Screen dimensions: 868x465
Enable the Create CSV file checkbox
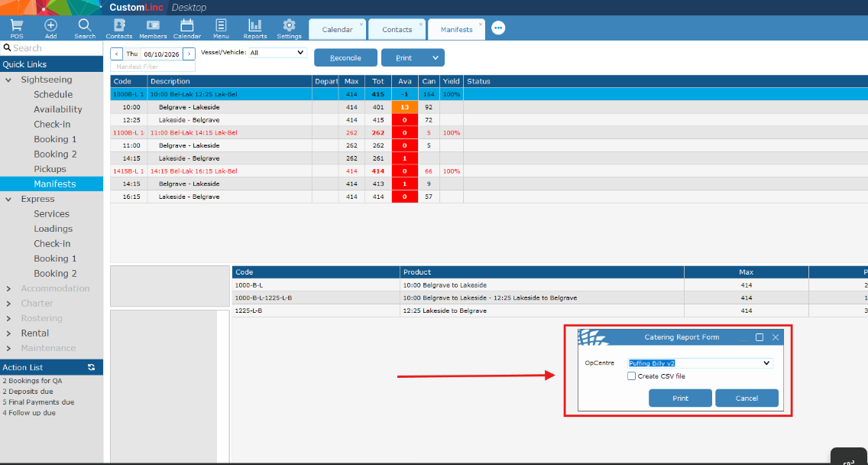632,376
